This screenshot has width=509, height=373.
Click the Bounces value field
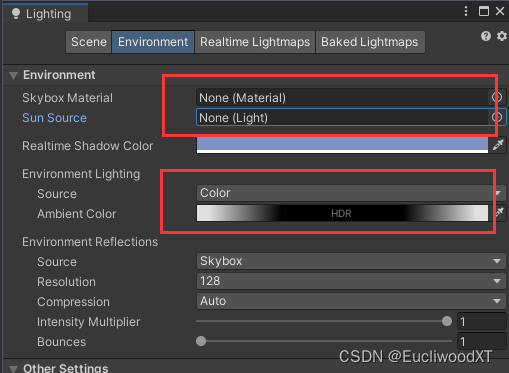tap(481, 341)
